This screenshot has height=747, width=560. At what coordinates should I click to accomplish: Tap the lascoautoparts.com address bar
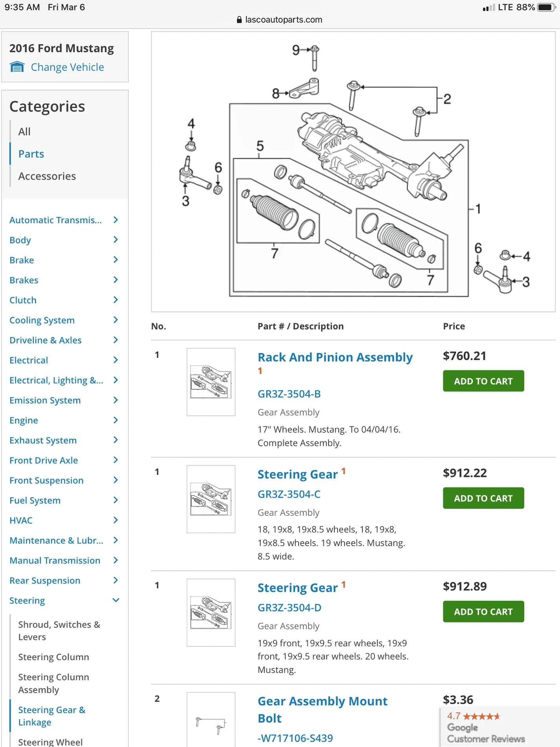coord(280,20)
